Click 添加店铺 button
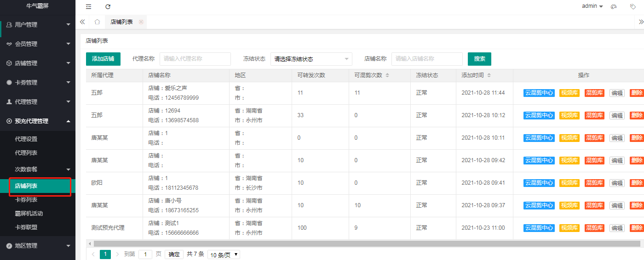The image size is (644, 260). [103, 59]
